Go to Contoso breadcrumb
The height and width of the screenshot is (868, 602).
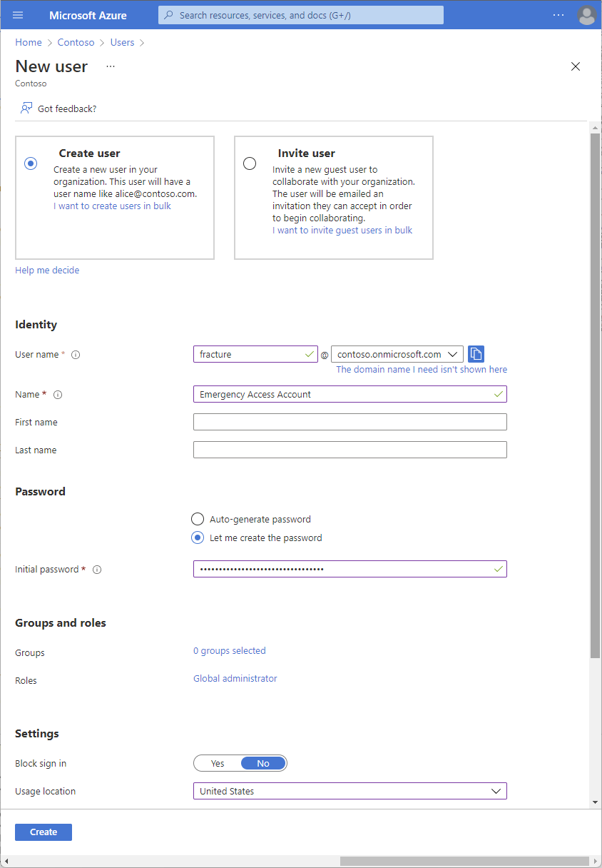coord(76,43)
